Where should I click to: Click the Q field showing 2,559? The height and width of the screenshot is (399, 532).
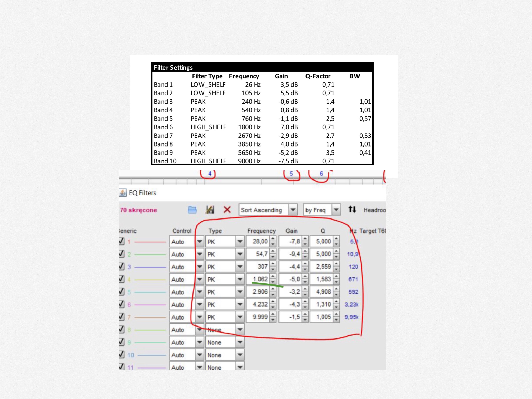pos(322,267)
